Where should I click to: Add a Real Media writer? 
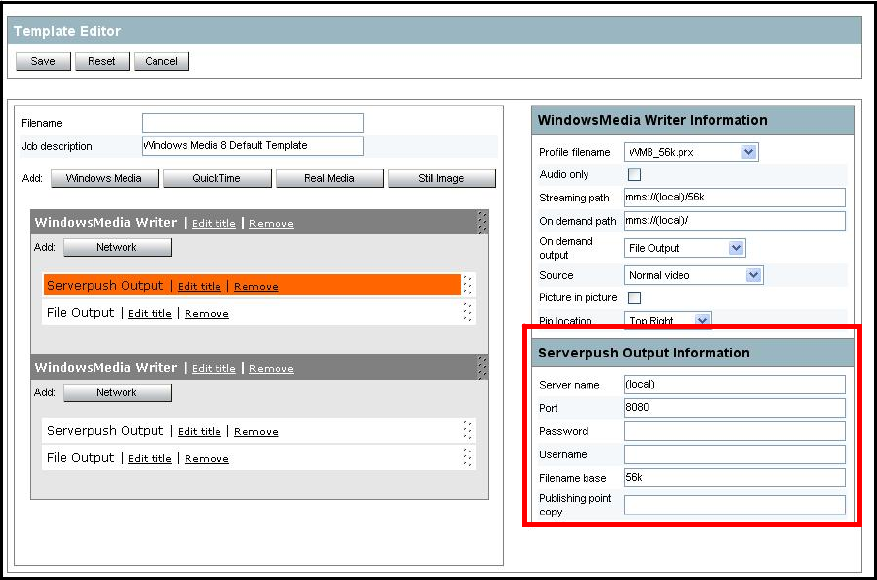pos(329,179)
